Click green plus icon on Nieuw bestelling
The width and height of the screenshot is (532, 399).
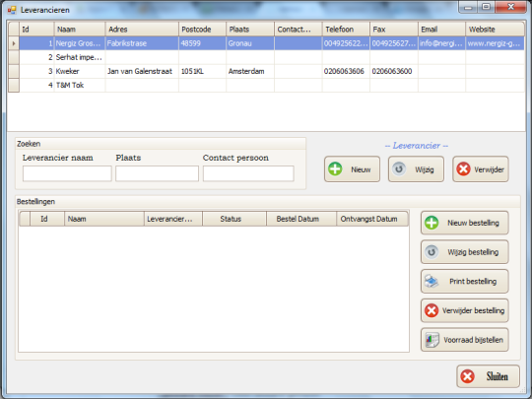[432, 223]
